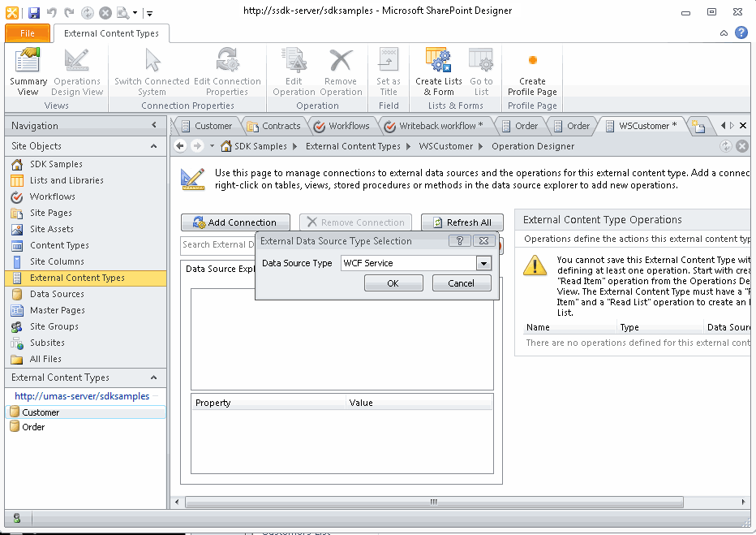Viewport: 756px width, 535px height.
Task: Collapse the Site Objects section
Action: 155,146
